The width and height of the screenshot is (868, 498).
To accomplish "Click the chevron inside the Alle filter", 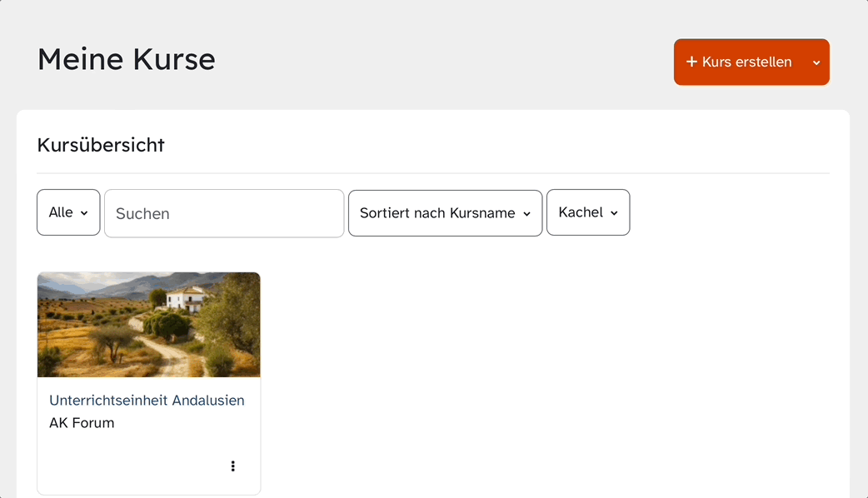I will click(84, 213).
